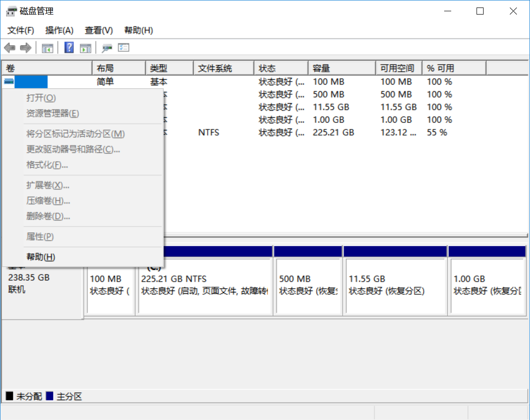Screen dimensions: 530x420
Task: Click the Disk Management title bar icon
Action: (x=11, y=11)
